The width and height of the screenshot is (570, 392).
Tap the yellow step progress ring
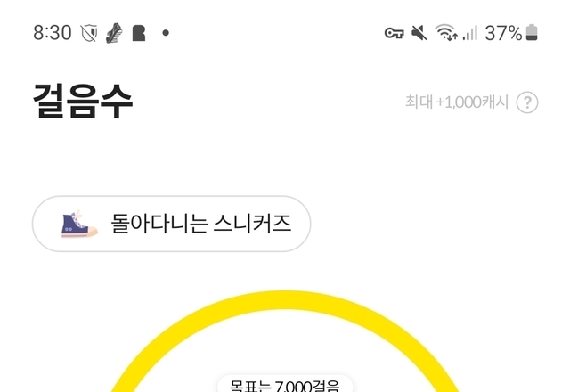tap(285, 341)
